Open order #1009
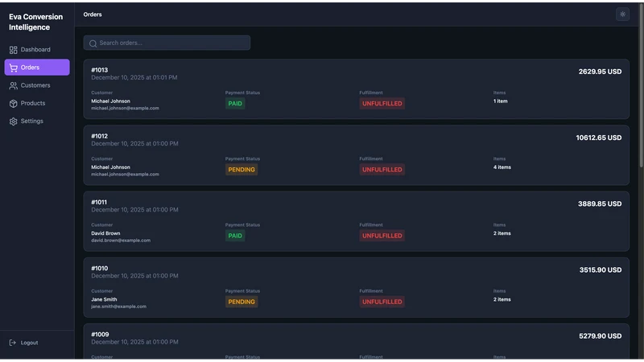 pos(356,341)
